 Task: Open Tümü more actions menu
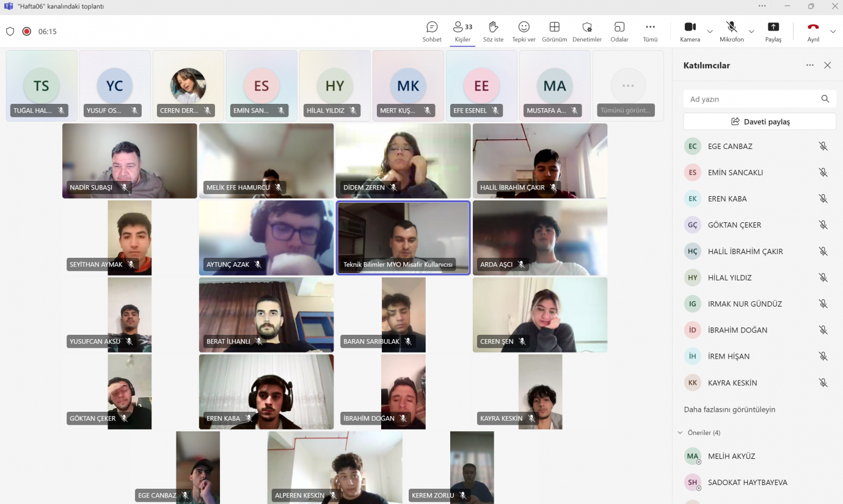[x=650, y=32]
